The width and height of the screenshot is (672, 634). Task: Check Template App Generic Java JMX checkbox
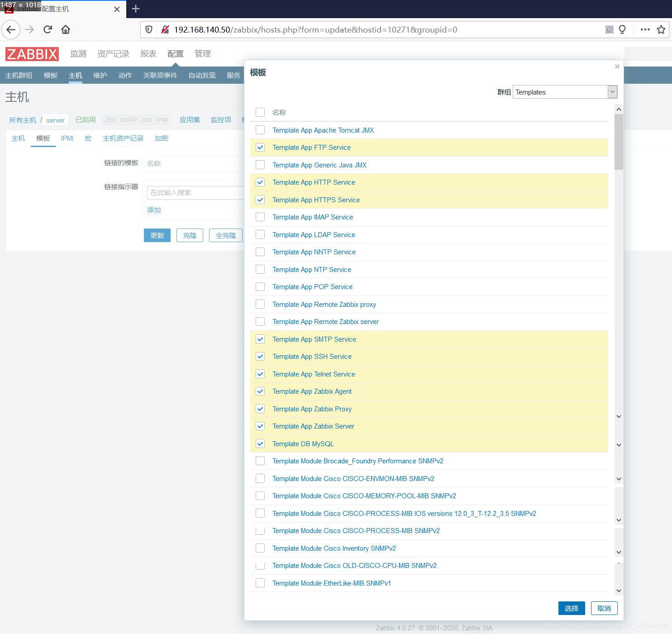tap(260, 165)
